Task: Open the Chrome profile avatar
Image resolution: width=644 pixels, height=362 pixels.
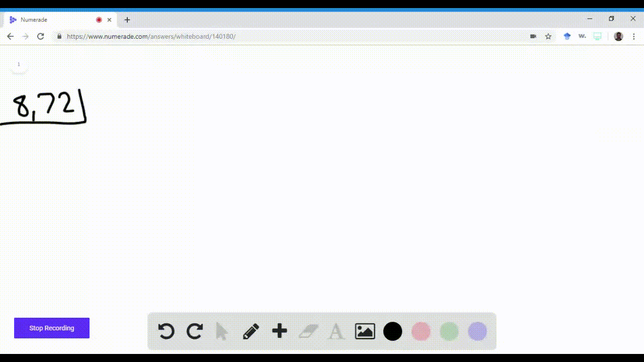Action: (619, 36)
